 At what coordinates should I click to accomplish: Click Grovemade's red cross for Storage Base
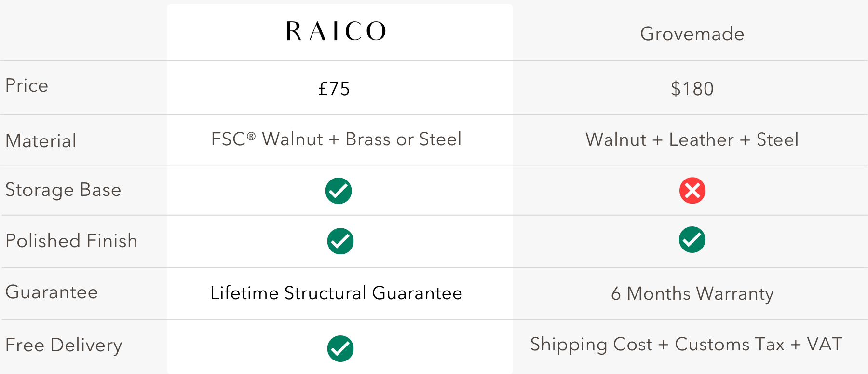(692, 191)
